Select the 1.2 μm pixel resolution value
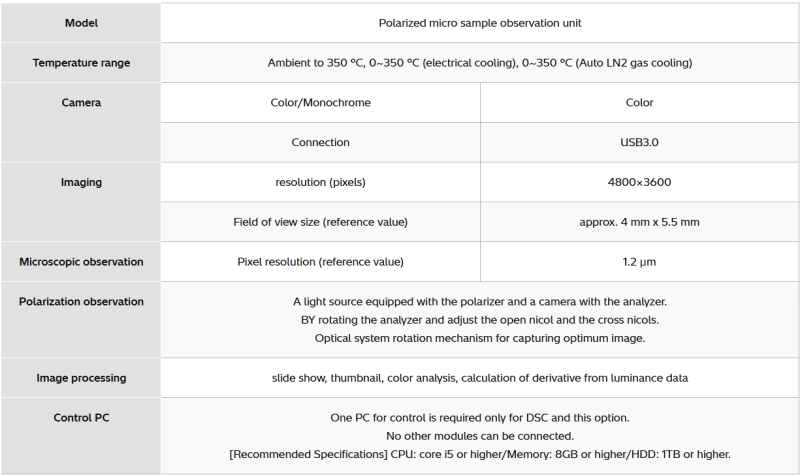The height and width of the screenshot is (475, 800). coord(639,262)
